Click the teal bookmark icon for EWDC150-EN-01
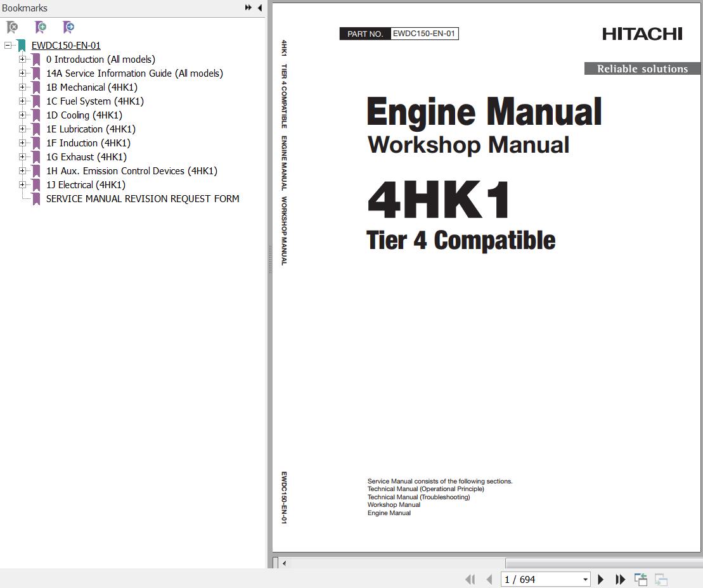This screenshot has width=703, height=588. pyautogui.click(x=22, y=45)
